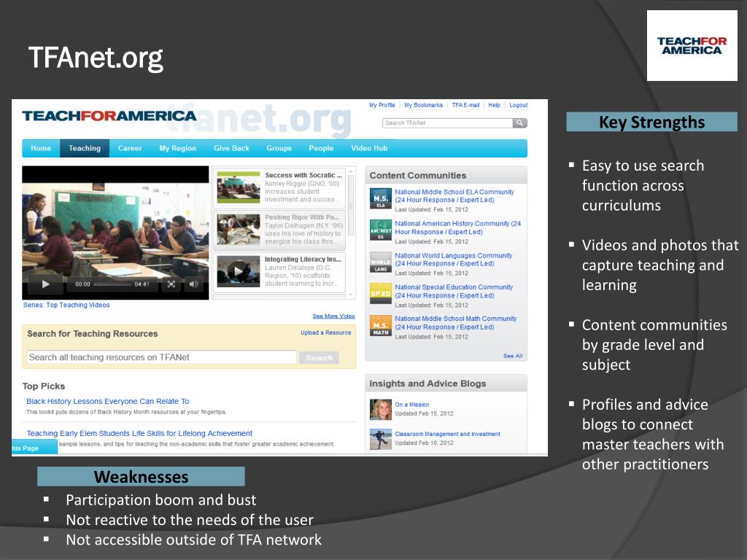This screenshot has width=747, height=560.
Task: Open Pushing Rigor video thumbnail
Action: (239, 230)
